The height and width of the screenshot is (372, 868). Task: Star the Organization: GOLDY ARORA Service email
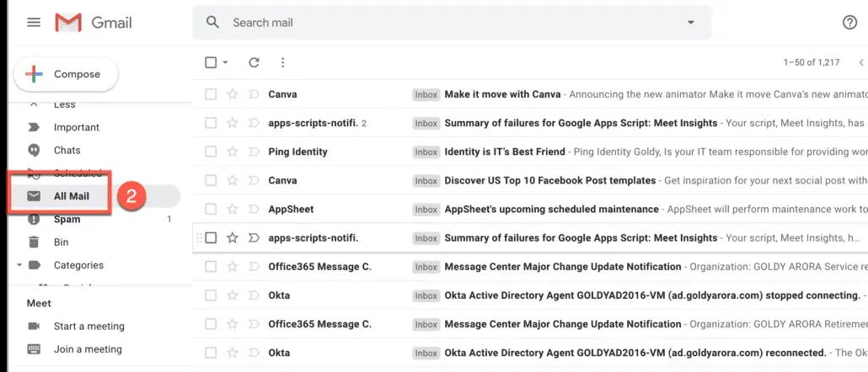(233, 267)
